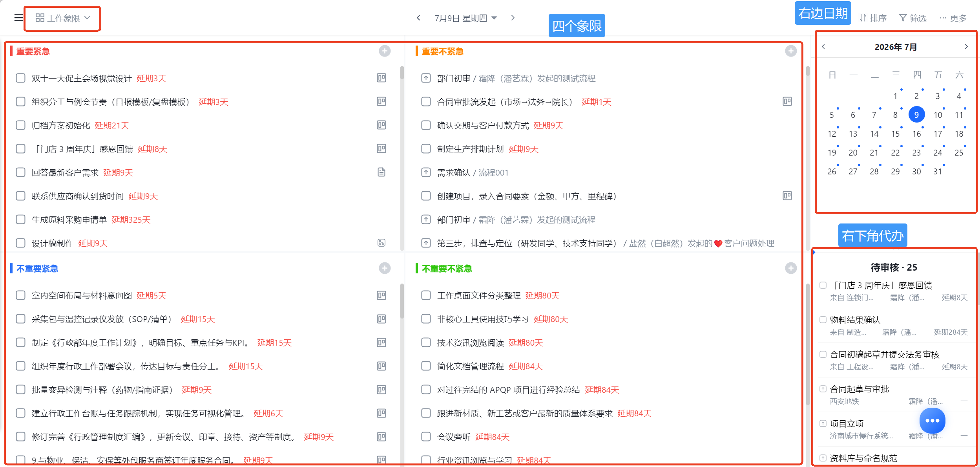Select July 9 in calendar
The image size is (980, 467).
(916, 115)
